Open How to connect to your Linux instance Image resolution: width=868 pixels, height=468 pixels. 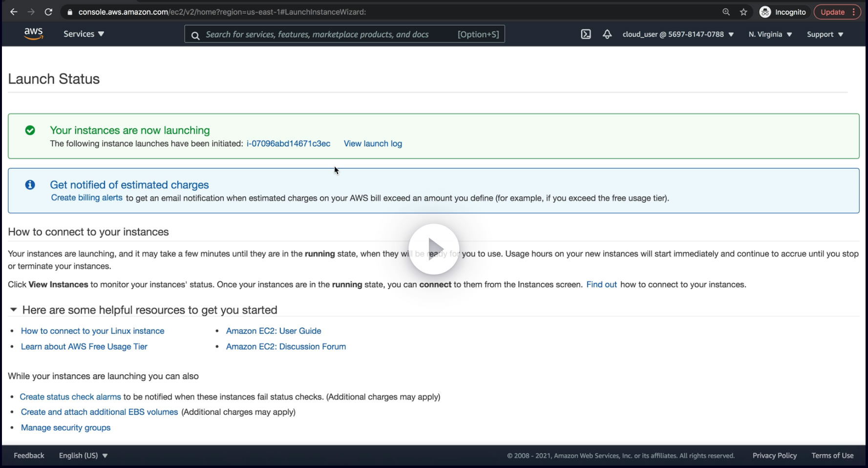pyautogui.click(x=92, y=331)
